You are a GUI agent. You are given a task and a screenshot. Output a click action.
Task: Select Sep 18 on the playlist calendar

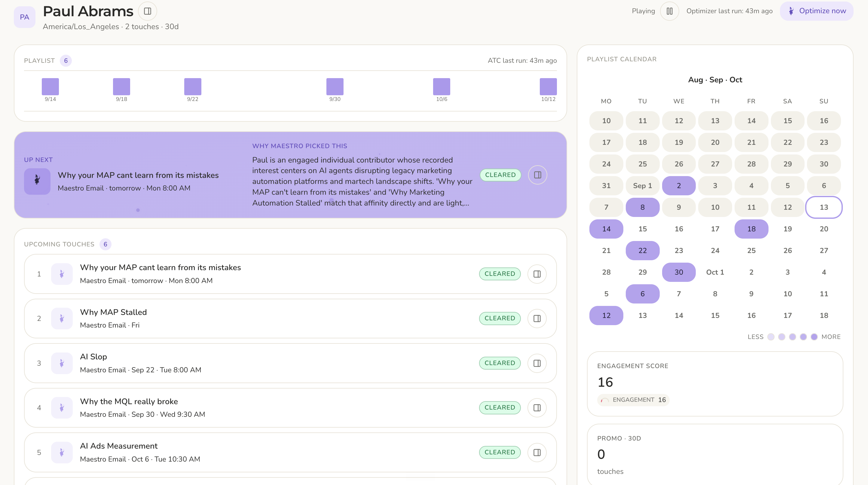tap(751, 229)
